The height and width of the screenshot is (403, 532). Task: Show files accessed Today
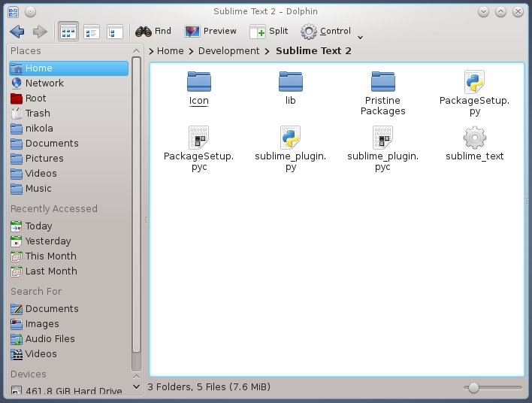[x=69, y=226]
